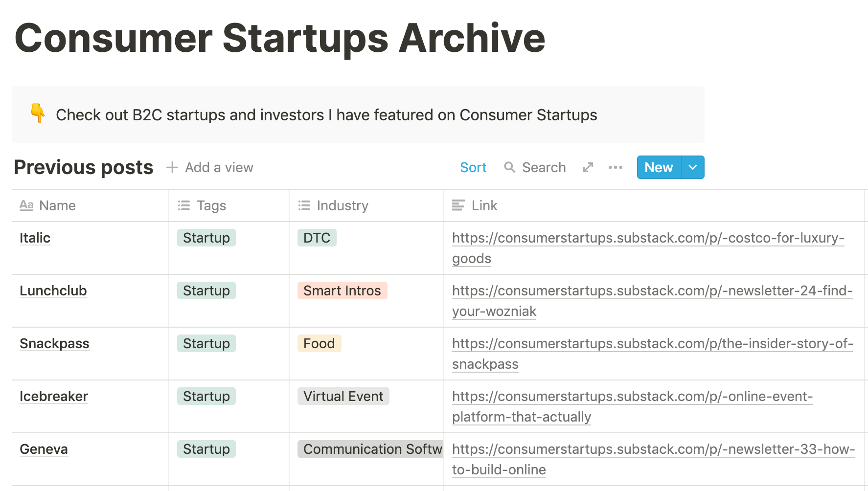The width and height of the screenshot is (868, 491).
Task: Open database as full page arrow icon
Action: coord(588,167)
